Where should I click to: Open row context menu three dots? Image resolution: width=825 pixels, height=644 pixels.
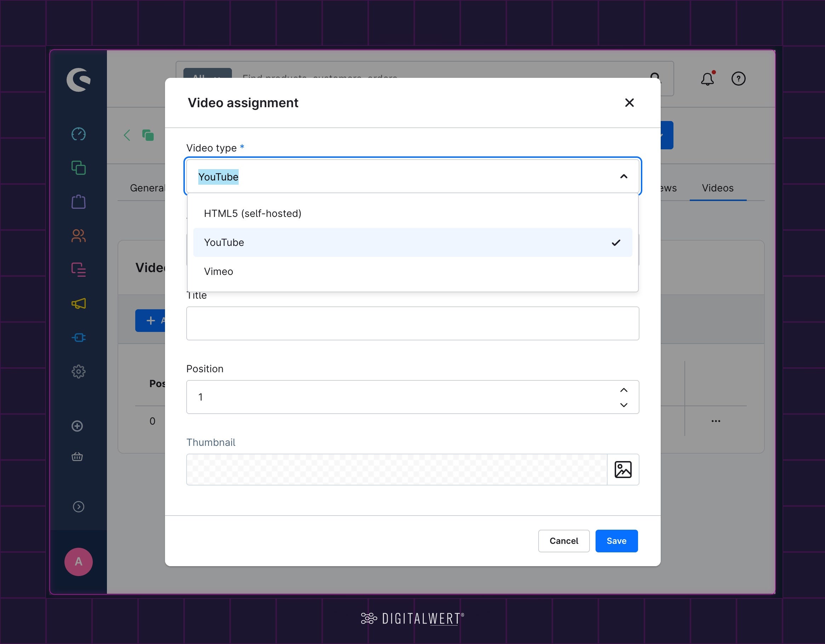click(x=716, y=421)
